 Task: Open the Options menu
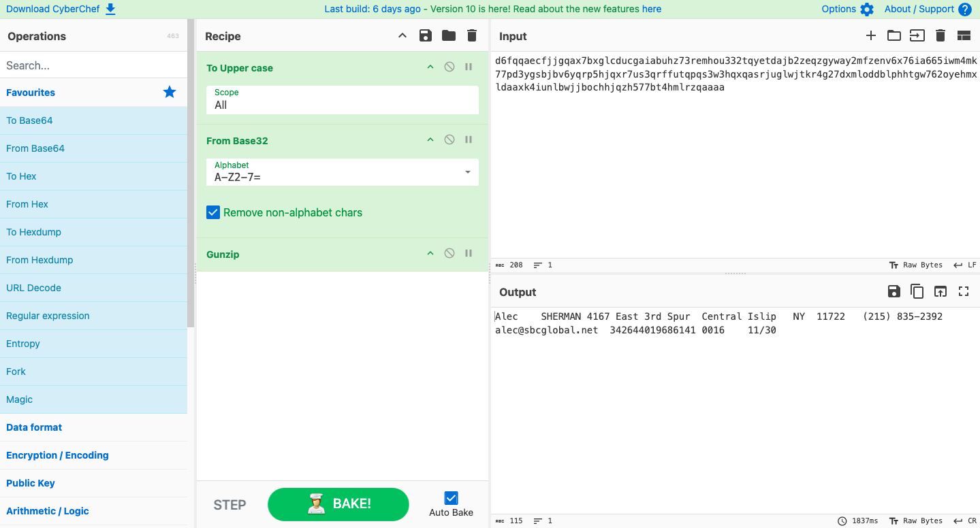847,9
